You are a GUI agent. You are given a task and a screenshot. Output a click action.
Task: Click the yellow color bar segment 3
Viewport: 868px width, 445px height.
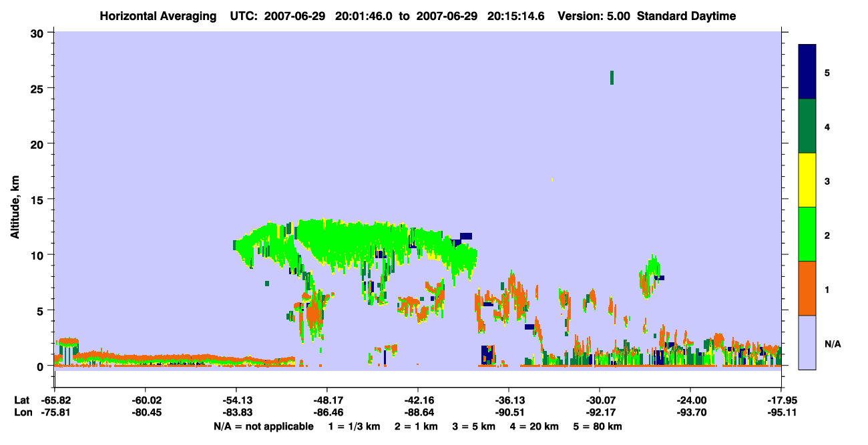click(x=807, y=180)
